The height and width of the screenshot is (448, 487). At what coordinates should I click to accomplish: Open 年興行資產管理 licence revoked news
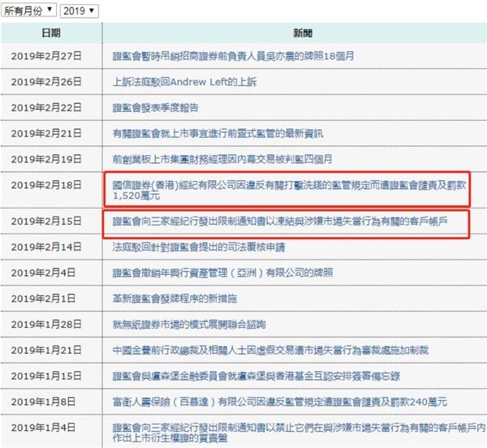pyautogui.click(x=222, y=273)
